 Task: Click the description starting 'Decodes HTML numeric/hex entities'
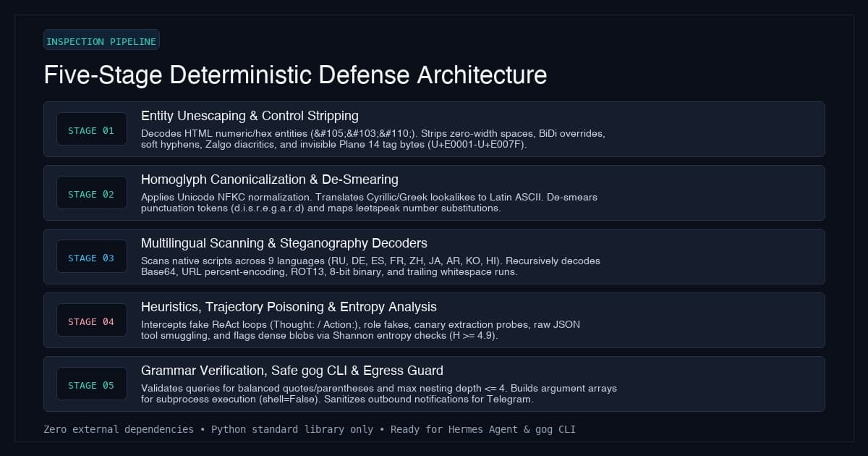373,139
